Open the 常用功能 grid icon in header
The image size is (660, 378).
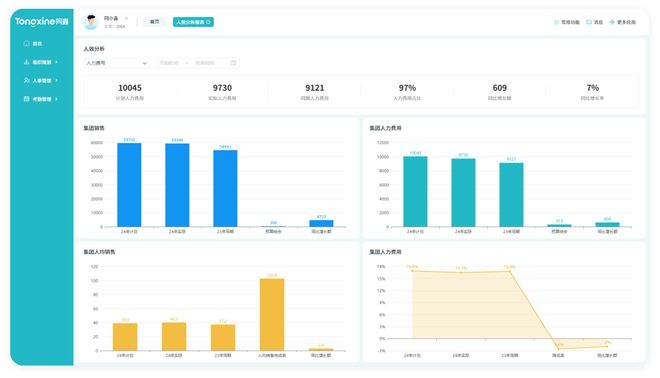point(556,22)
